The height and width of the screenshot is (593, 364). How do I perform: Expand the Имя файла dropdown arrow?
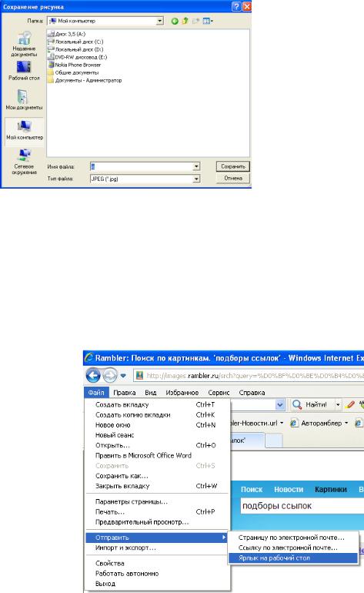pyautogui.click(x=196, y=166)
